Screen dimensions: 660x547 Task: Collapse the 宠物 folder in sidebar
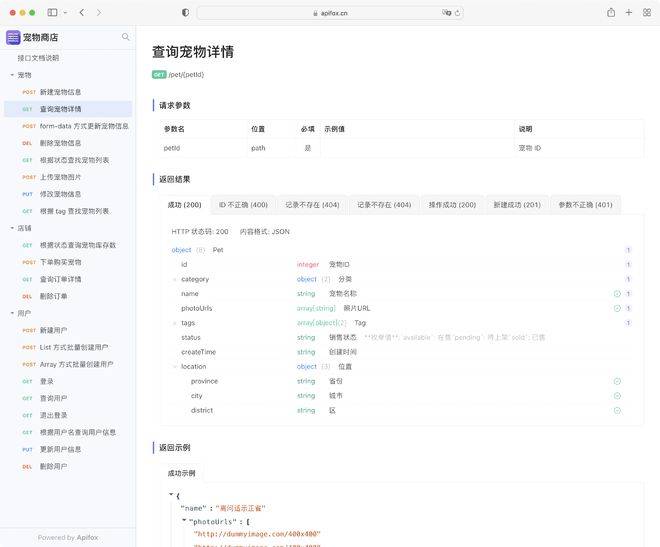point(12,75)
